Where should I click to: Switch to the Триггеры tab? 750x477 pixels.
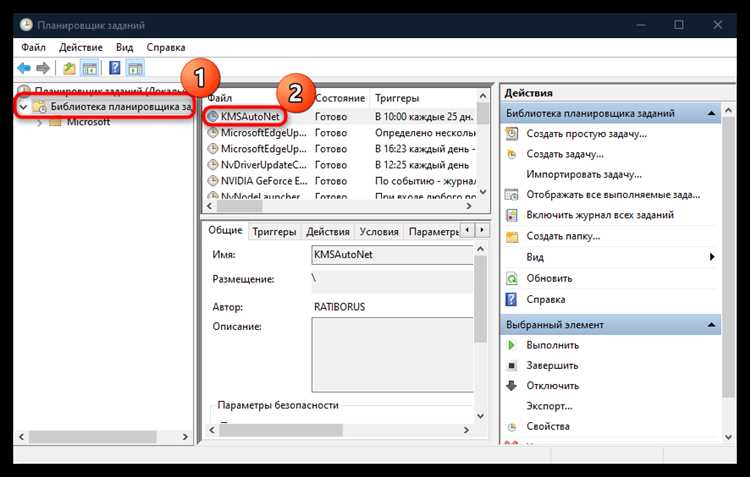coord(274,232)
